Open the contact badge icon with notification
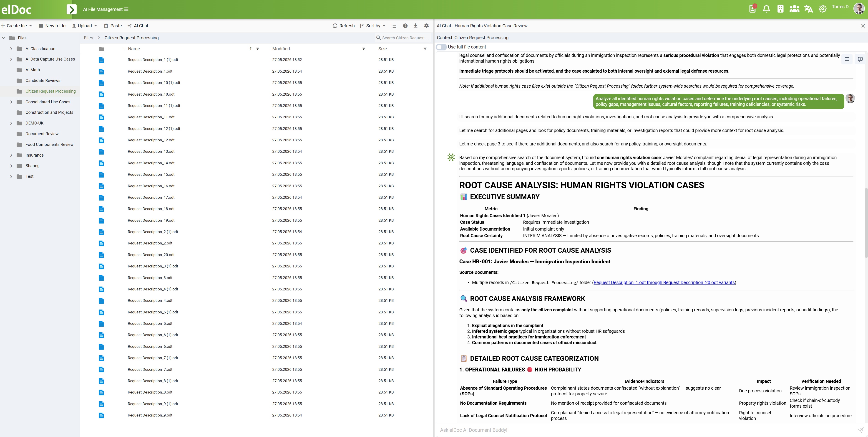Screen dimensions: 868x437 click(752, 9)
